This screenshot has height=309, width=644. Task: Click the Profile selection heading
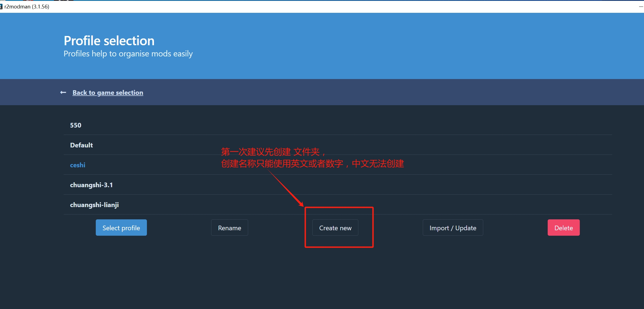click(109, 41)
